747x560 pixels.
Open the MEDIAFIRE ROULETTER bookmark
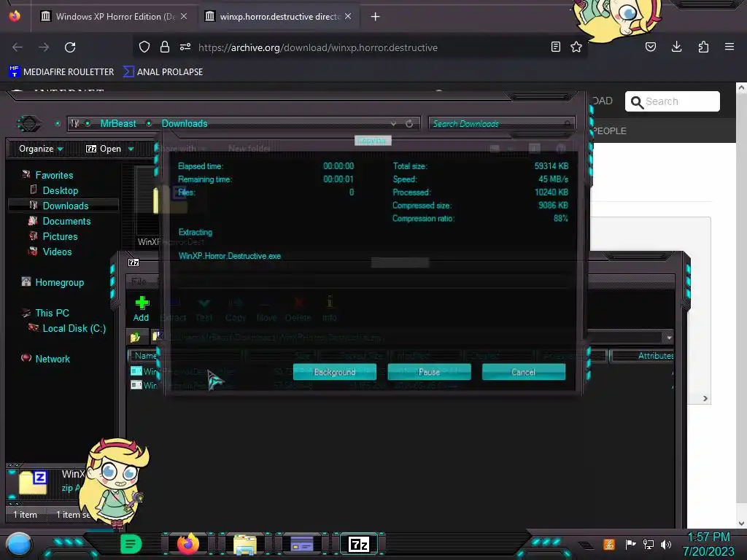(x=61, y=72)
